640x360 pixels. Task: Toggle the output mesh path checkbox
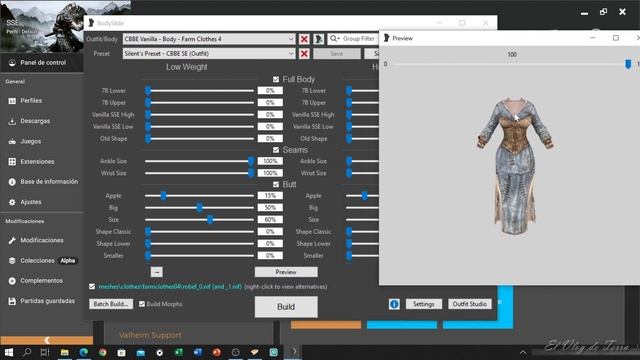point(92,287)
